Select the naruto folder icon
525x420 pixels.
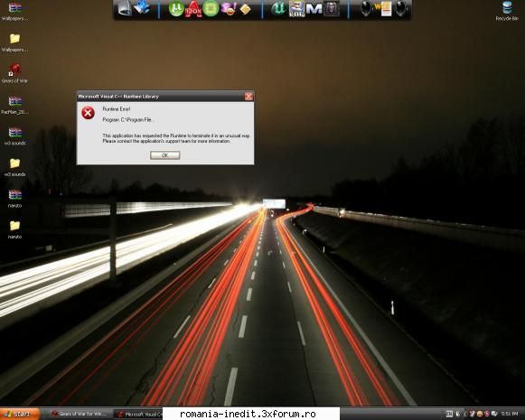pos(14,229)
